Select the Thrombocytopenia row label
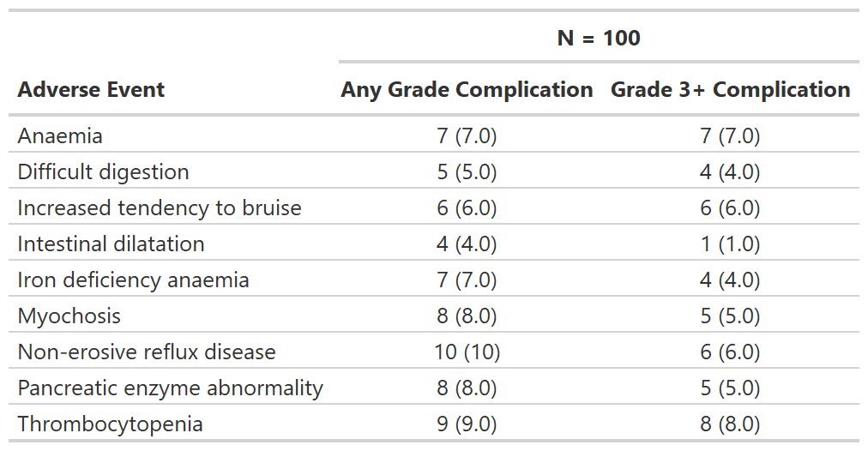 [110, 424]
